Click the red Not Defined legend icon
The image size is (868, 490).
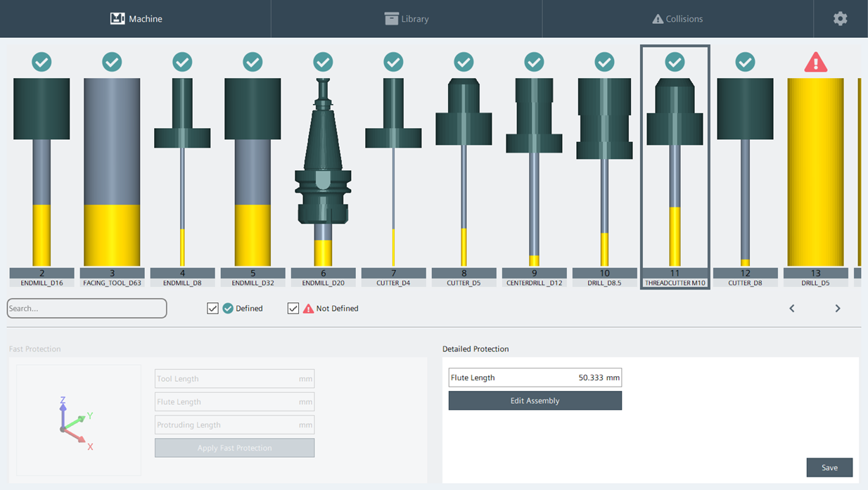click(x=308, y=308)
